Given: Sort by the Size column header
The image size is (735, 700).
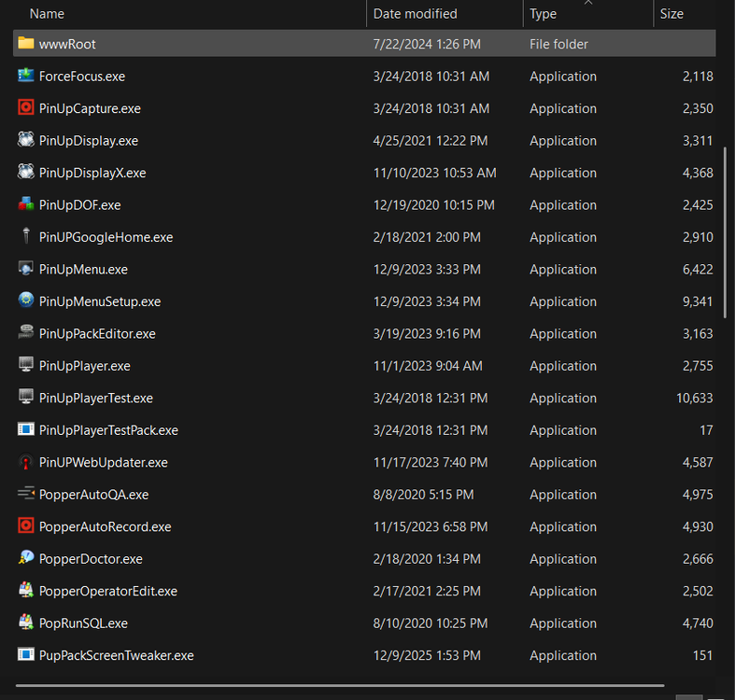Looking at the screenshot, I should pos(671,14).
